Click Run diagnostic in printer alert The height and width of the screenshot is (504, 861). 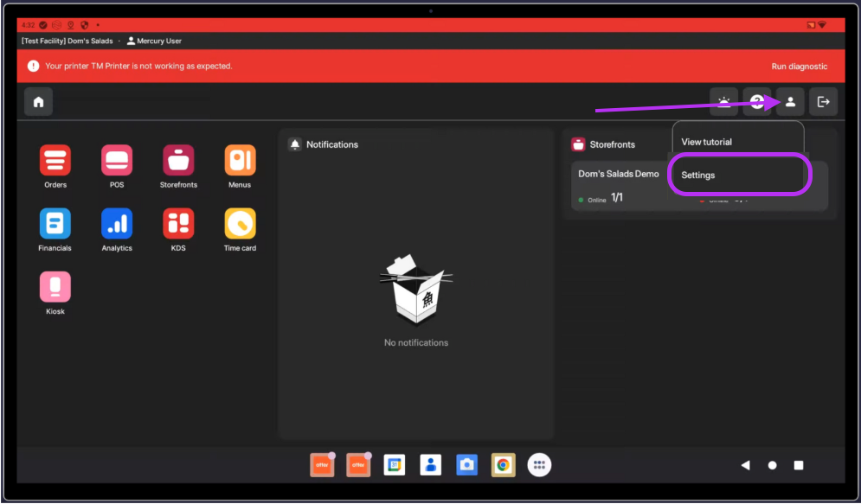pyautogui.click(x=799, y=67)
